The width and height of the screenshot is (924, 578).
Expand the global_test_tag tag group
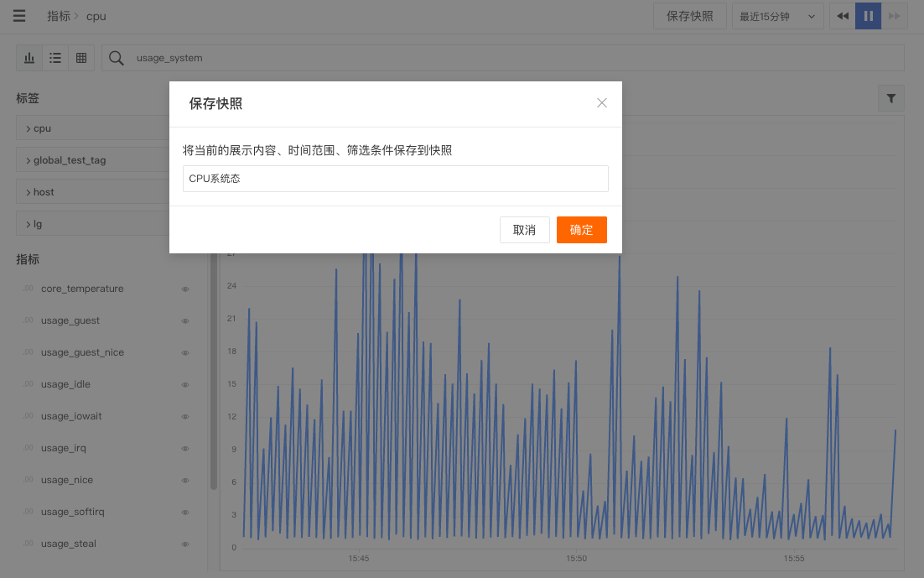(93, 160)
